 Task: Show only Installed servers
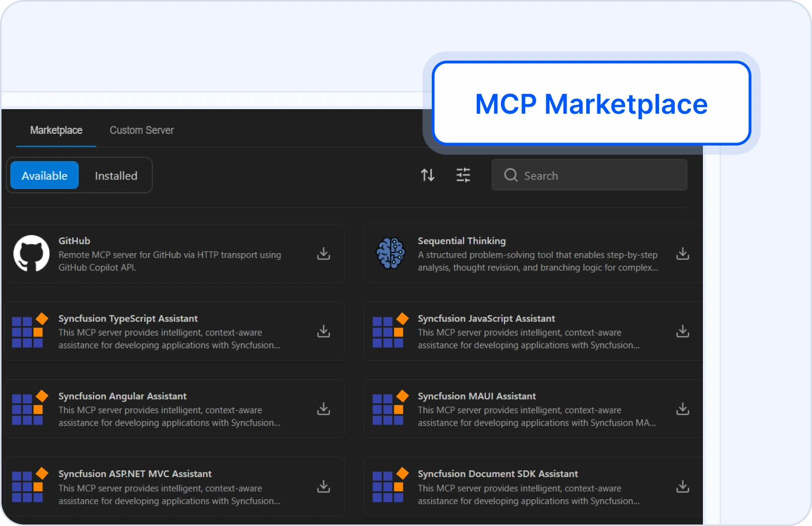pyautogui.click(x=116, y=175)
